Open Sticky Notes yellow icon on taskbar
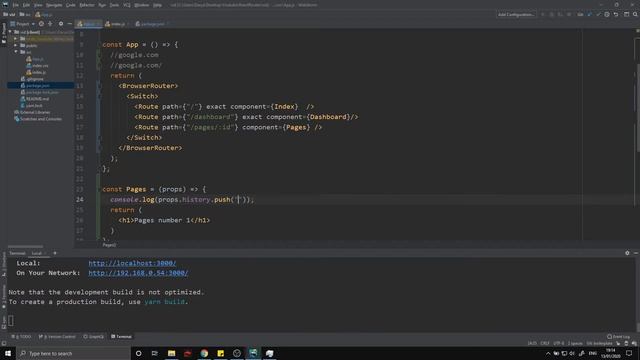Screen dimensions: 640x360 (220, 353)
